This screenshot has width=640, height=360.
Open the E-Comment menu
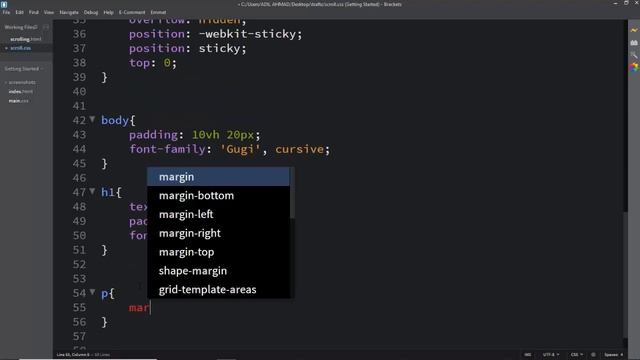tap(132, 12)
